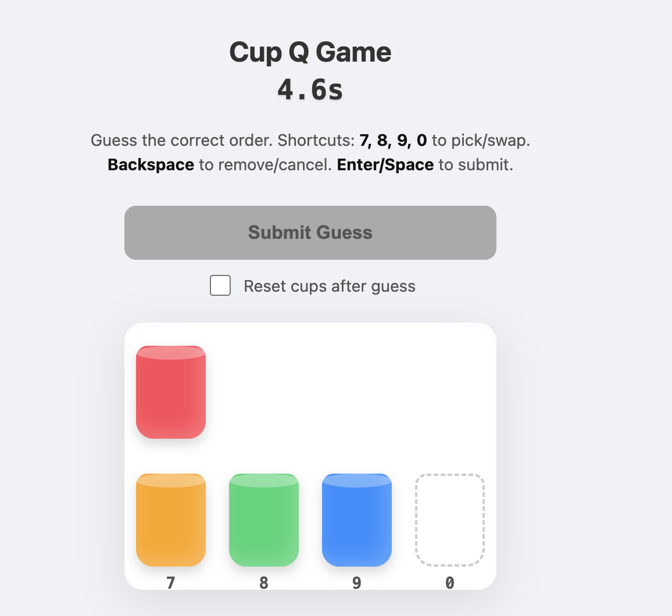Click the Cup Q Game title
This screenshot has height=616, width=672.
[310, 52]
